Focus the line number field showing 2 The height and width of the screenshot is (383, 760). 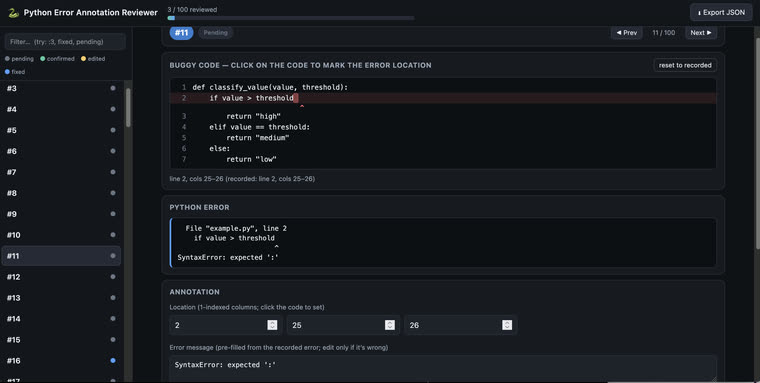tap(226, 325)
